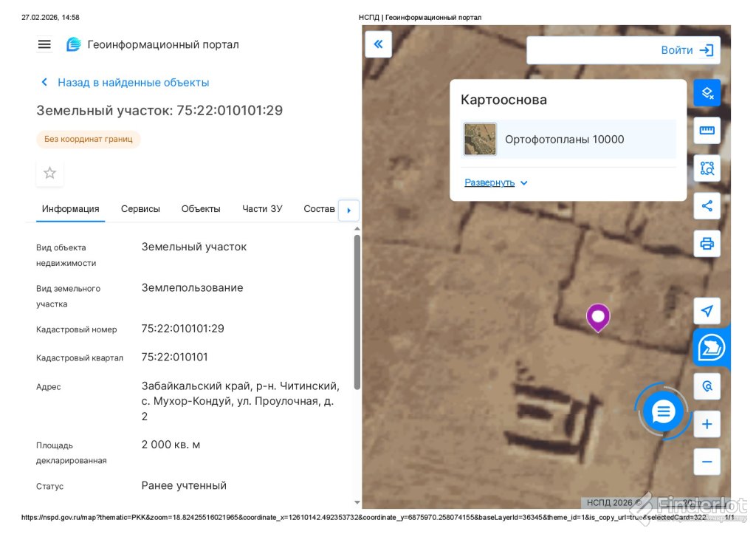Open the chat support bubble
756x534 pixels.
[x=663, y=411]
